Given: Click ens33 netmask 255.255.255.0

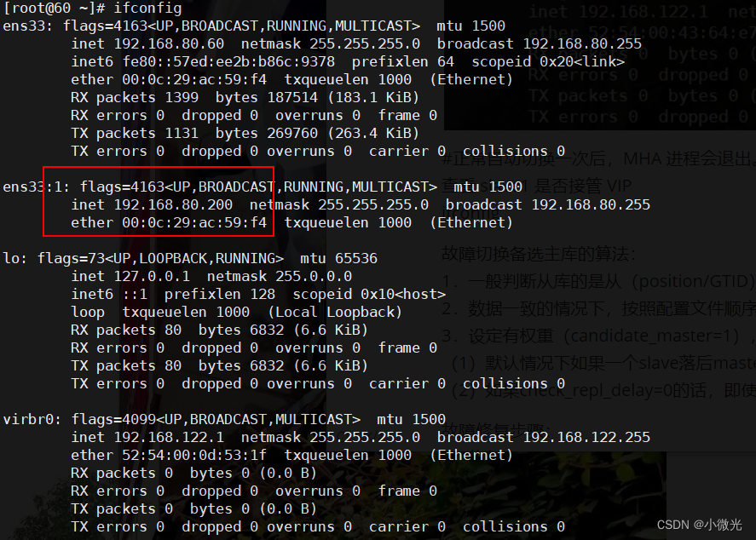Looking at the screenshot, I should pyautogui.click(x=365, y=43).
